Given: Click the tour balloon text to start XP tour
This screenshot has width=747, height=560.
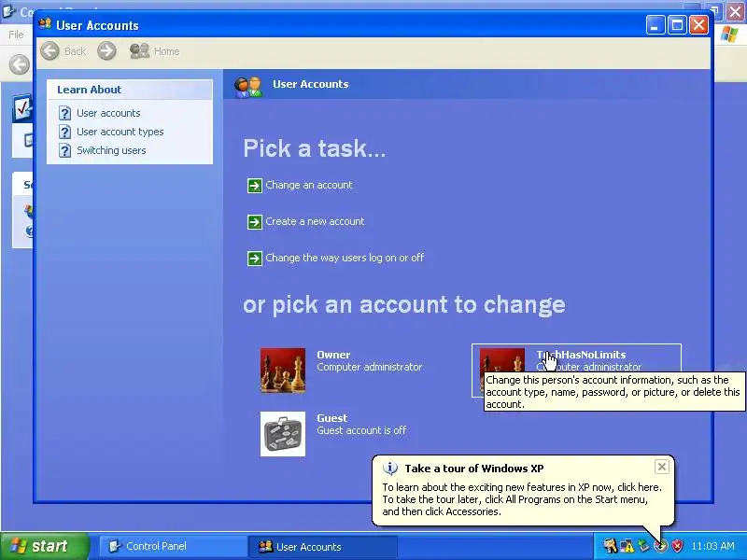Looking at the screenshot, I should pos(522,499).
